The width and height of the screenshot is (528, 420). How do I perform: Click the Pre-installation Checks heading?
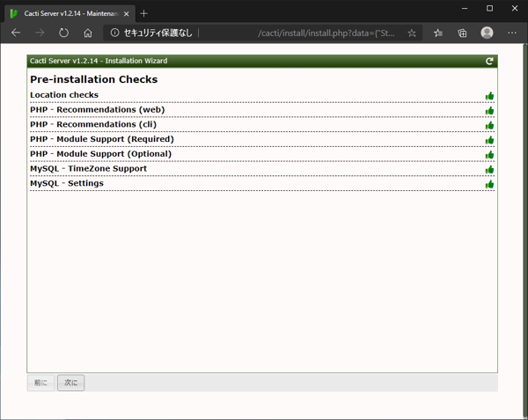(93, 79)
